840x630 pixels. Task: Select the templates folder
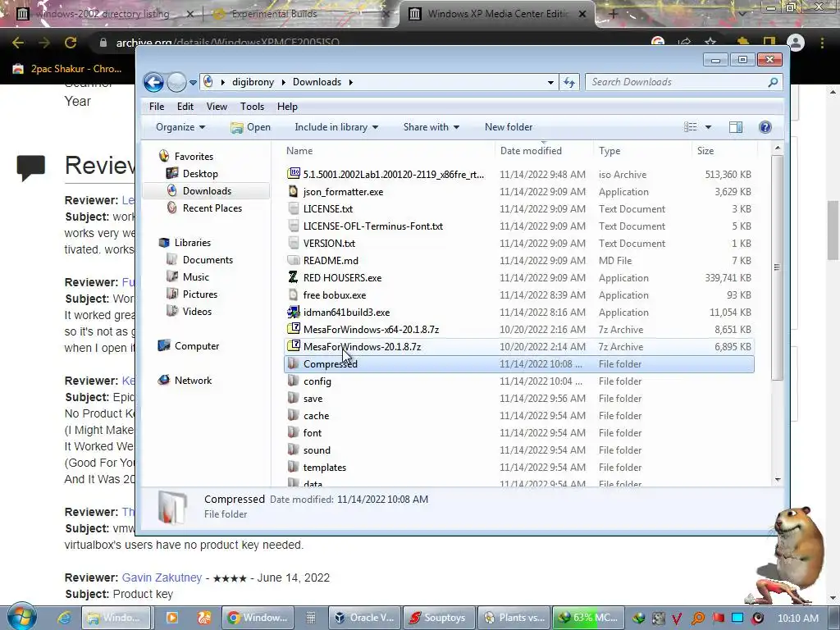[x=324, y=467]
